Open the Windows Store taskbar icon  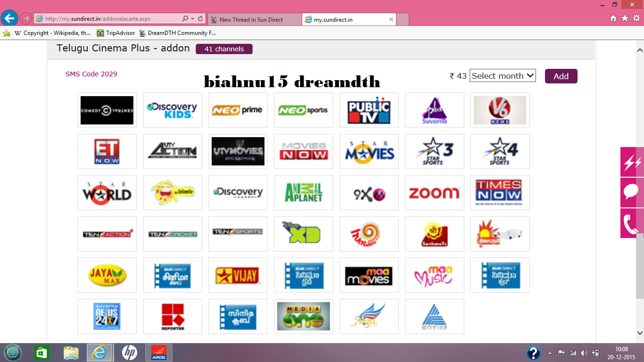(x=42, y=353)
